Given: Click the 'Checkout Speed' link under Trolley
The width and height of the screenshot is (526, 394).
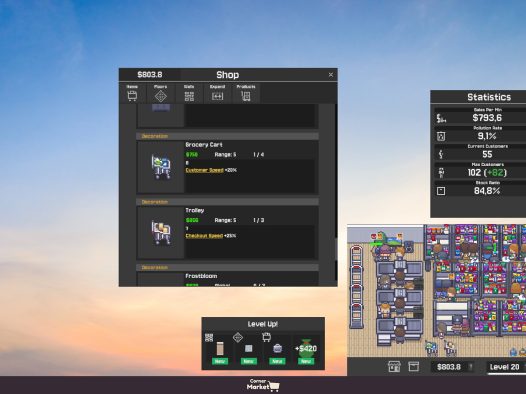Looking at the screenshot, I should point(204,236).
